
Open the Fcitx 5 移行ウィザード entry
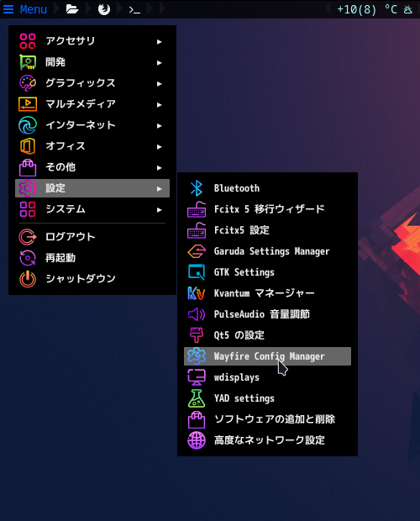point(267,209)
